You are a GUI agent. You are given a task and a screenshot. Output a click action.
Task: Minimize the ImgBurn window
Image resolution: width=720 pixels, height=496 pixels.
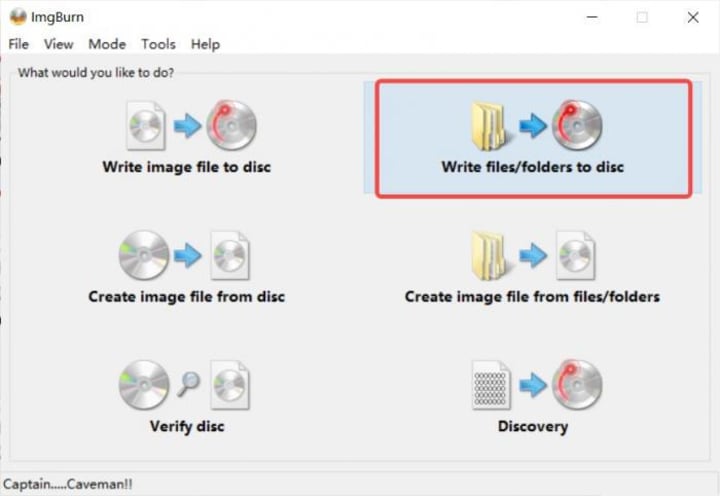point(592,17)
